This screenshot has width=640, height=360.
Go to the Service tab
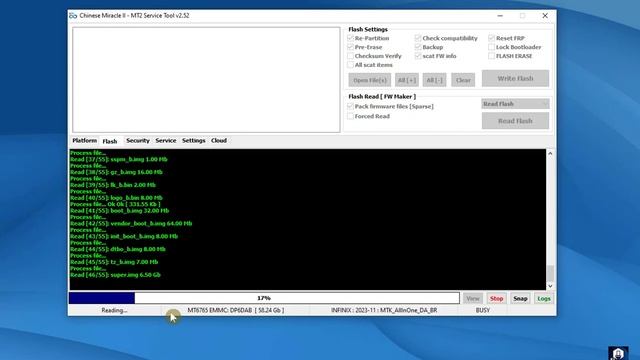[x=166, y=140]
